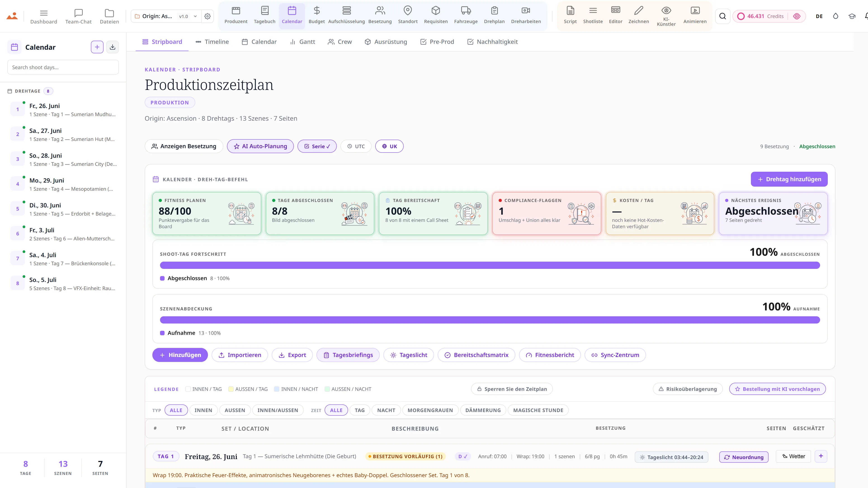Click the graduation cap icon
The width and height of the screenshot is (868, 488).
coord(852,16)
